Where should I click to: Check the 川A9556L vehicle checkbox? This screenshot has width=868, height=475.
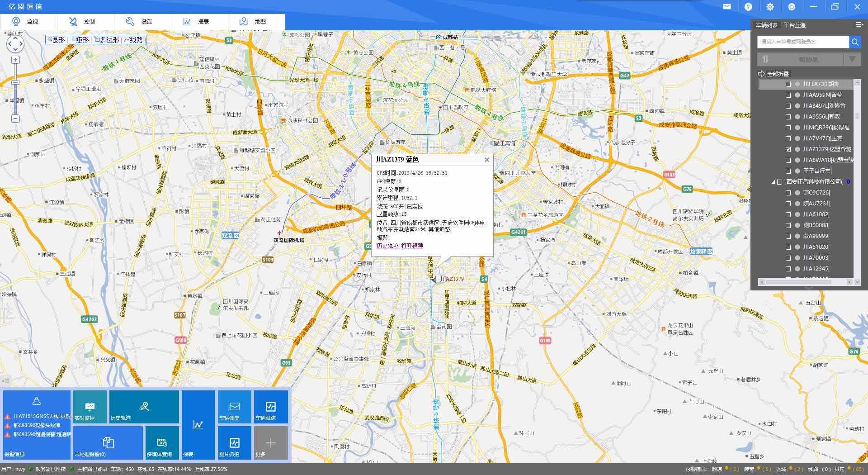click(788, 117)
